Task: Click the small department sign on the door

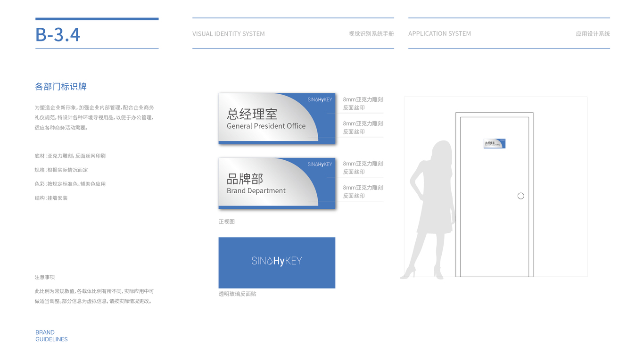Action: 495,143
